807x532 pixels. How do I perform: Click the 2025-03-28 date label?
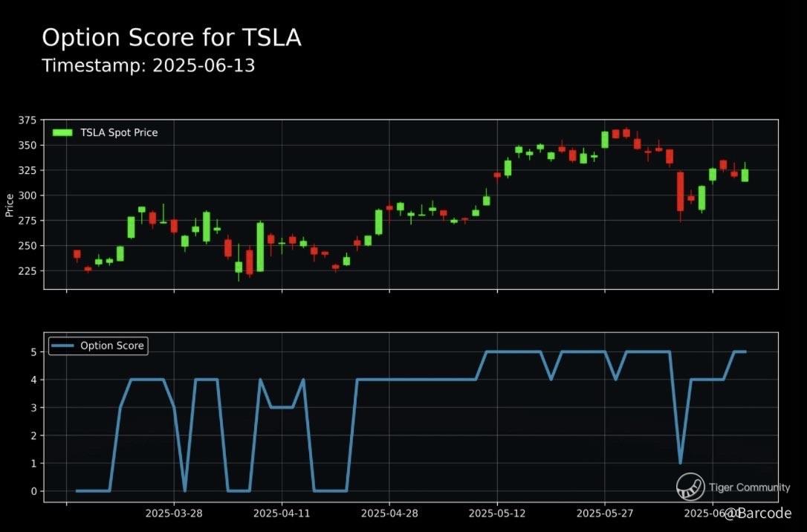tap(174, 513)
